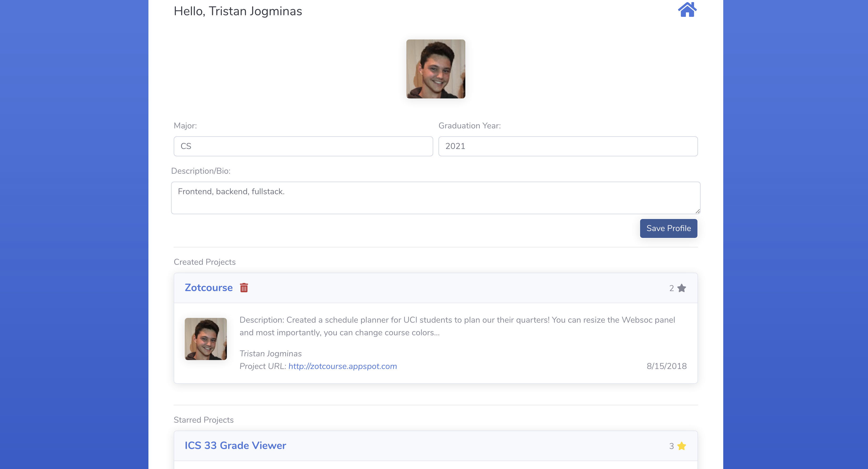Delete Zotcourse with the trash icon
The image size is (868, 469).
click(x=244, y=288)
